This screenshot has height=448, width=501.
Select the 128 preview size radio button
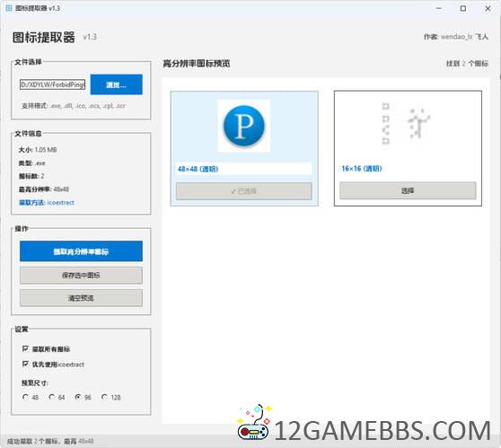click(x=104, y=397)
